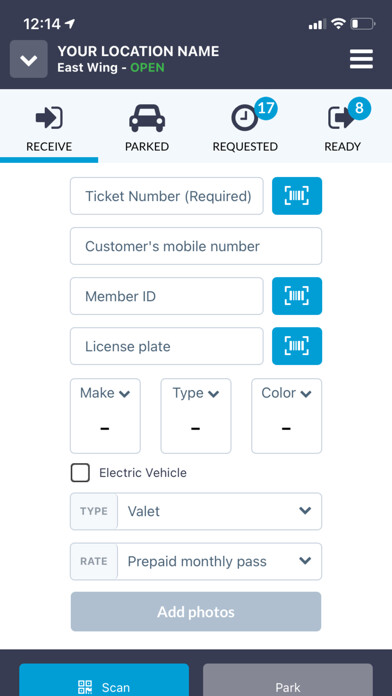Open the hamburger menu
Viewport: 392px width, 696px height.
point(361,59)
